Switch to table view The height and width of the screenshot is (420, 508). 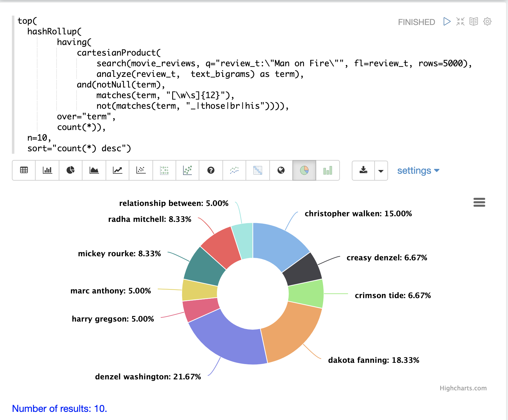click(x=24, y=170)
